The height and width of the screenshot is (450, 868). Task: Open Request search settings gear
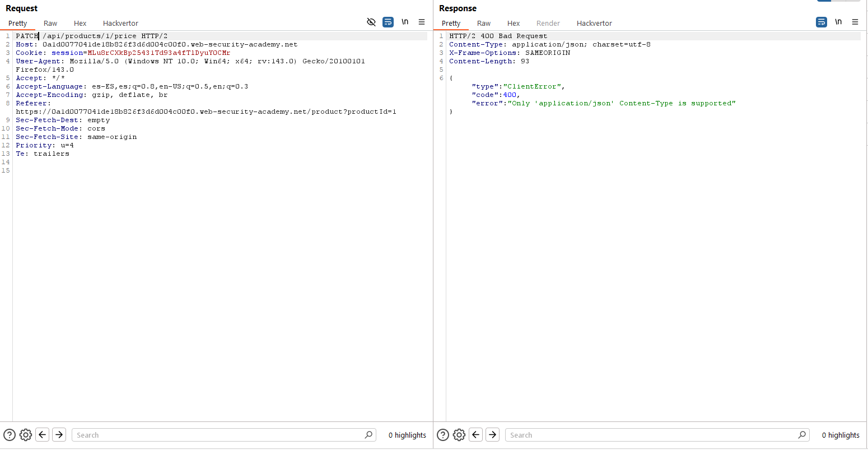26,435
